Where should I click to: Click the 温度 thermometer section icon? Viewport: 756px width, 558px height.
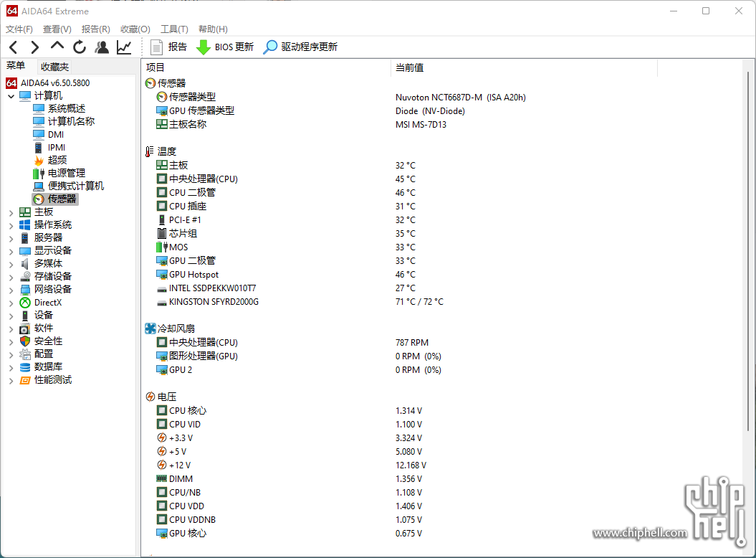point(150,151)
